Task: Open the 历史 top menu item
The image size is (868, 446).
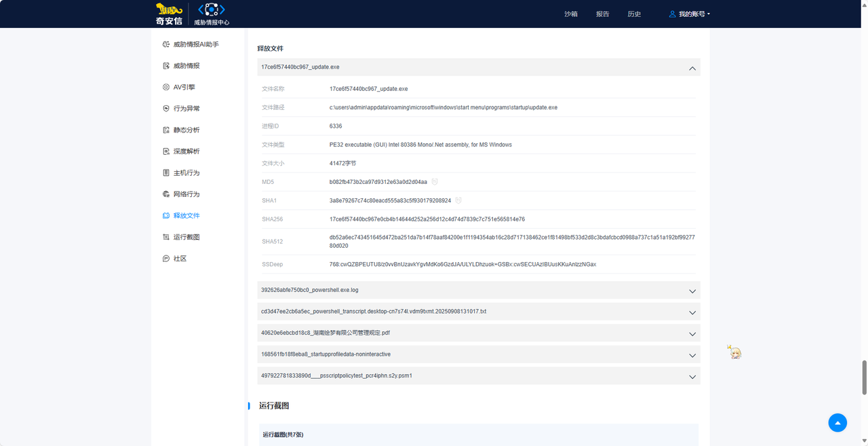Action: tap(634, 14)
